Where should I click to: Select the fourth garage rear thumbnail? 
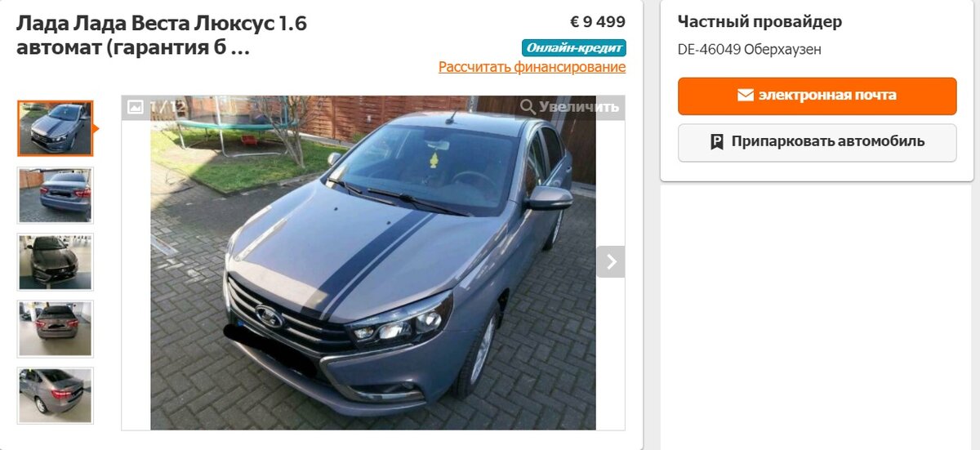tap(56, 328)
